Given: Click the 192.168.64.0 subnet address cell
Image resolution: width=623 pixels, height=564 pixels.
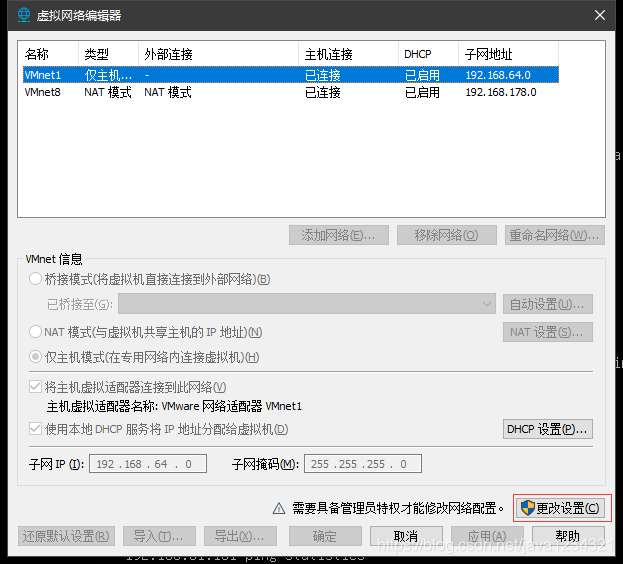Looking at the screenshot, I should tap(498, 75).
